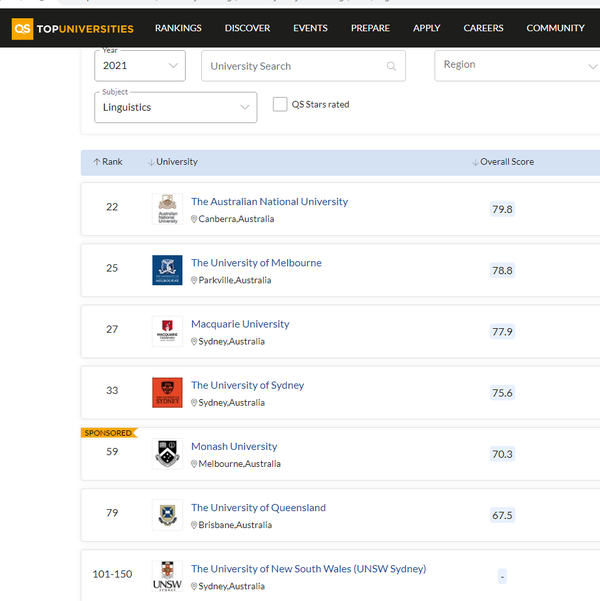This screenshot has width=600, height=601.
Task: Sort by Rank using arrow header
Action: pyautogui.click(x=108, y=162)
